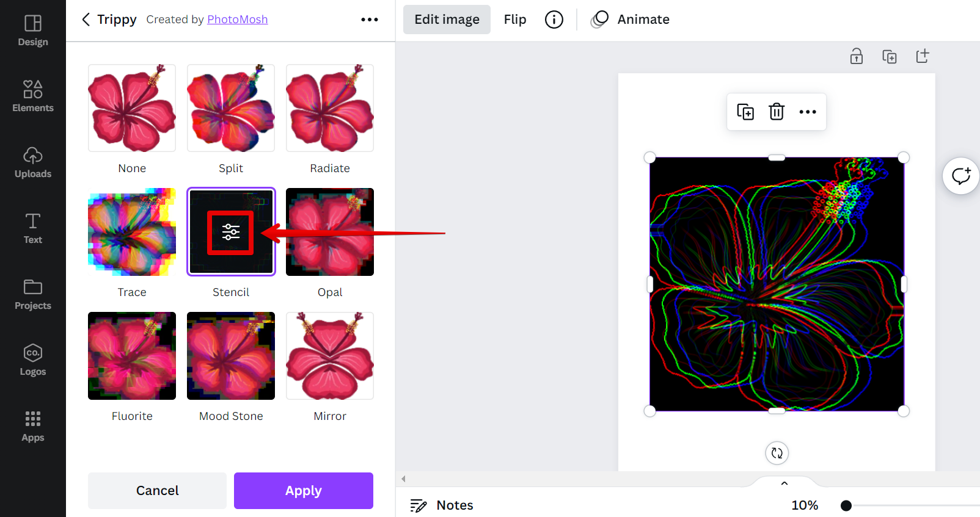Viewport: 980px width, 517px height.
Task: Open the Animate panel
Action: click(x=631, y=20)
